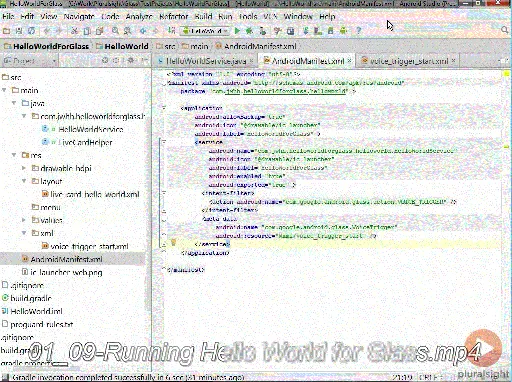The height and width of the screenshot is (382, 512).
Task: Click the Undo toolbar icon
Action: [x=47, y=31]
